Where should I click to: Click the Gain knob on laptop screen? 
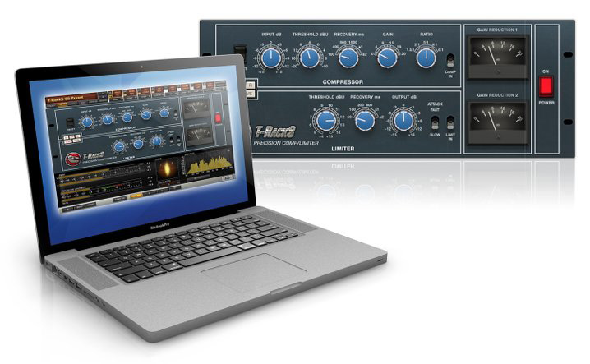[x=146, y=115]
